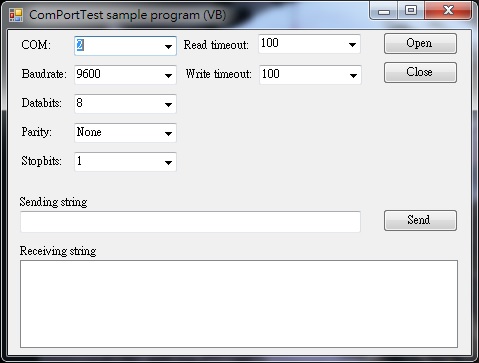Click the Send button

coord(420,220)
